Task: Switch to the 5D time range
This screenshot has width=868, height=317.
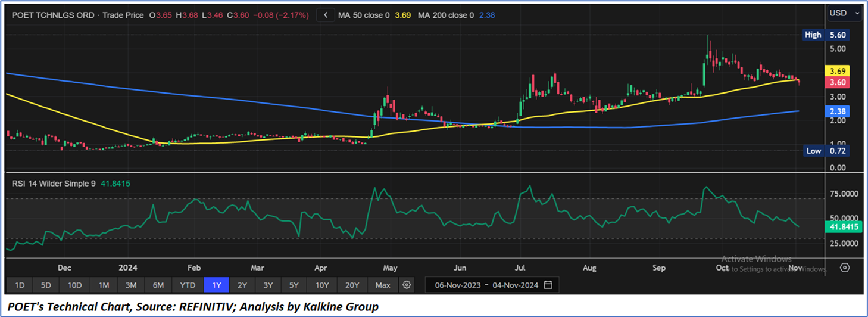Action: (45, 285)
